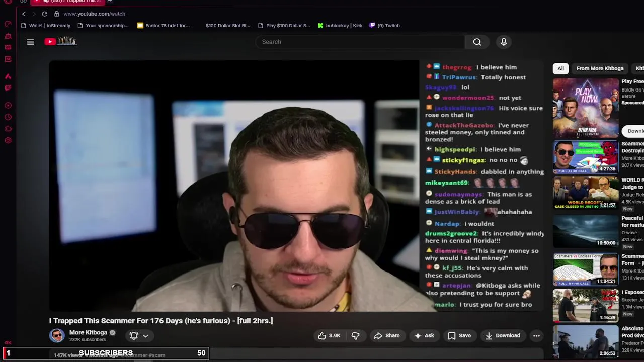Image resolution: width=644 pixels, height=362 pixels.
Task: Start voice search with the microphone icon
Action: 504,42
